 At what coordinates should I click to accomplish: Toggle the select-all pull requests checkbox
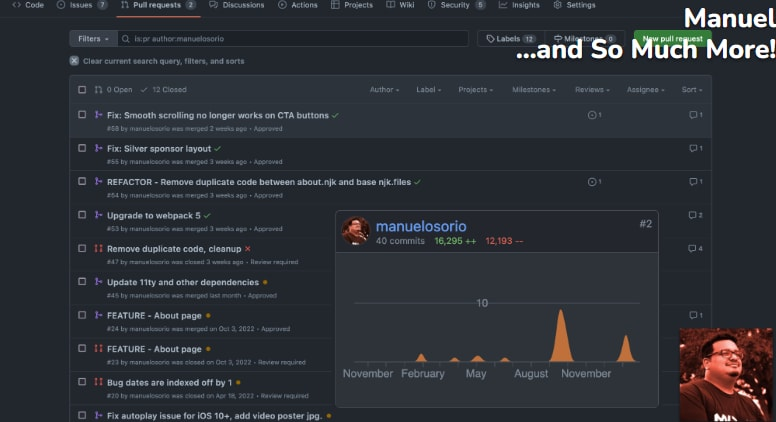click(x=82, y=90)
